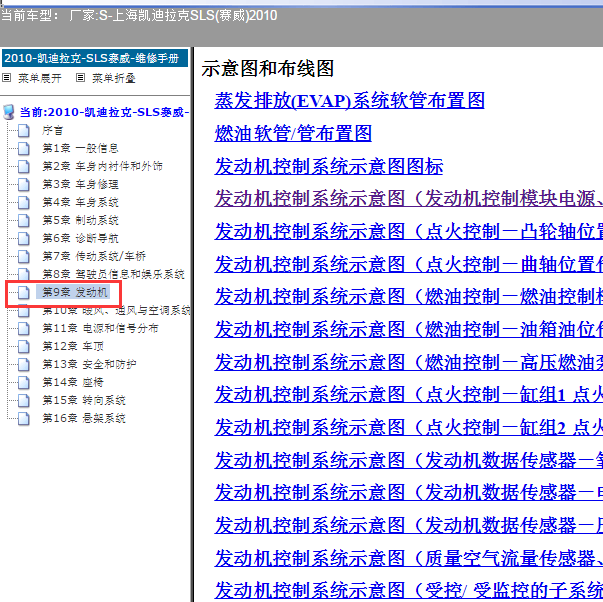Screen dimensions: 603x602
Task: Select the 2010-凯迪拉克-SLS赛威-维修手册 header
Action: click(x=95, y=58)
